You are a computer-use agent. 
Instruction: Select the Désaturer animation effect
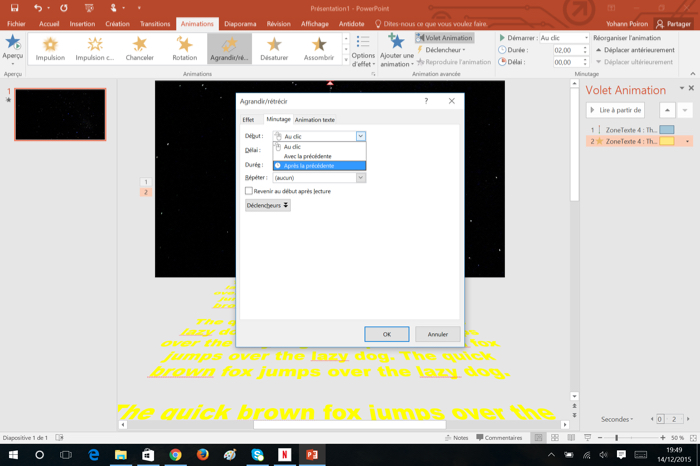[274, 48]
